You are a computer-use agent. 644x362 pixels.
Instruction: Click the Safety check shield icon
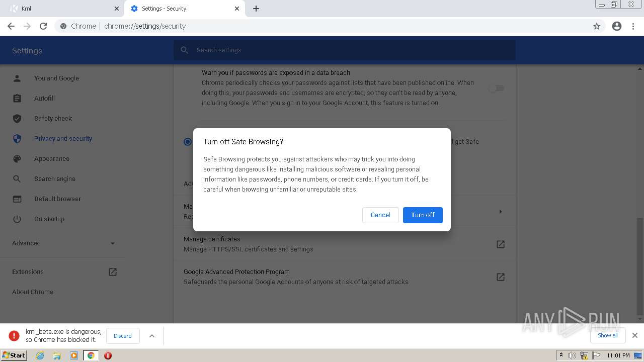point(17,119)
